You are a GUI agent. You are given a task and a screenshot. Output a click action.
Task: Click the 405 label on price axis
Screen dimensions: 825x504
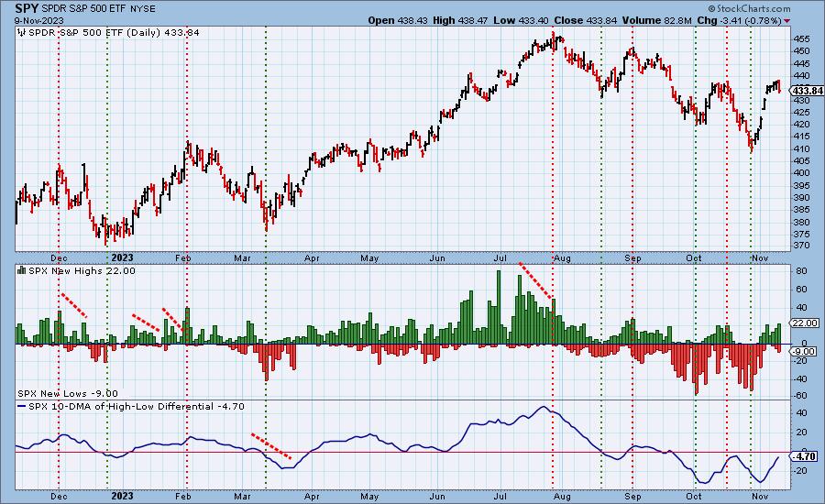point(802,161)
